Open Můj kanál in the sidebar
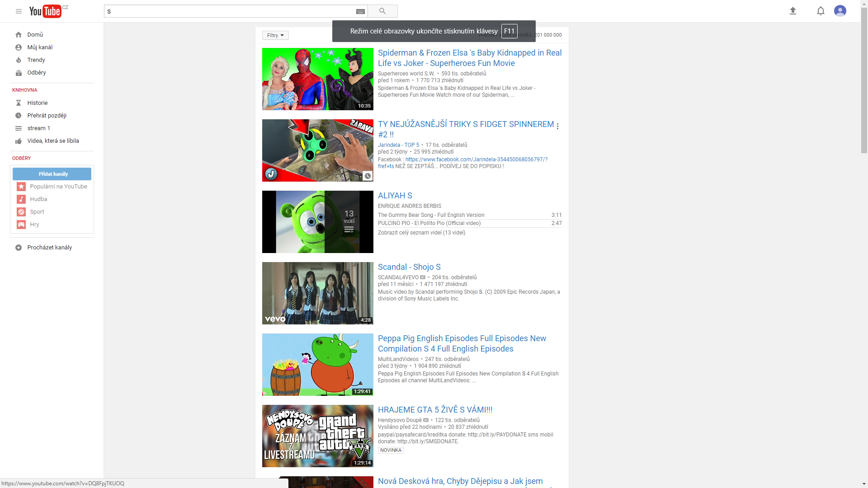The height and width of the screenshot is (488, 868). tap(40, 47)
